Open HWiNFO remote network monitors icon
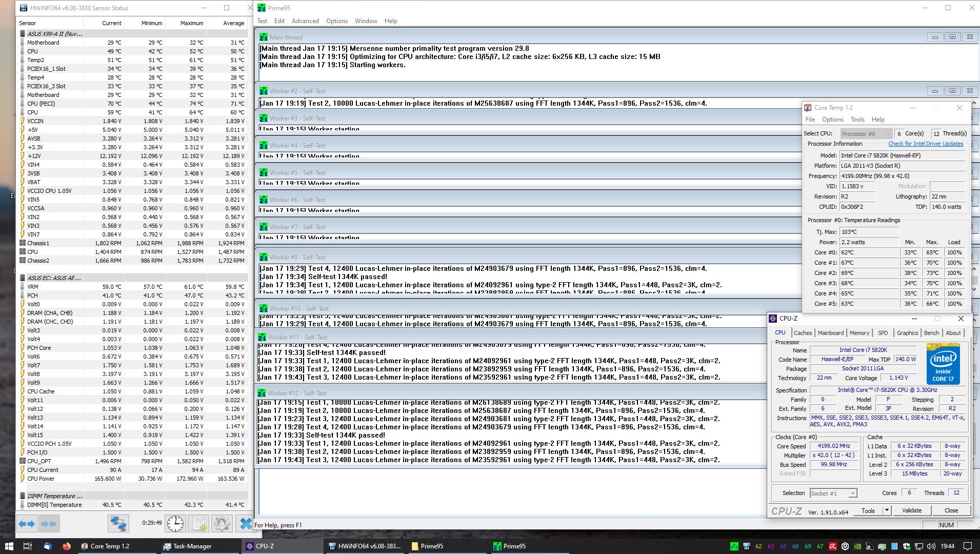The image size is (980, 554). pos(118,524)
